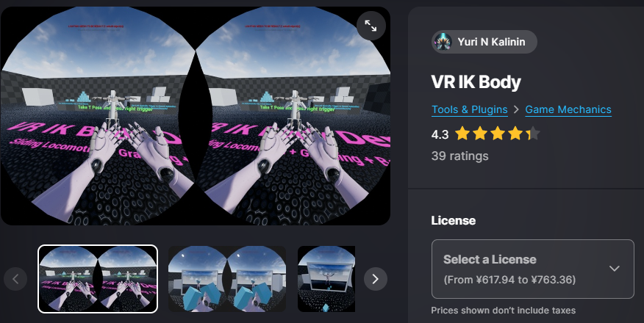644x323 pixels.
Task: Click the VR IK Body product title
Action: [x=476, y=82]
